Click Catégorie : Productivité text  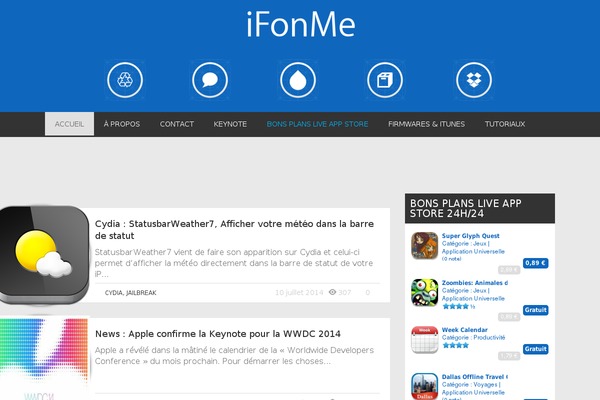click(473, 338)
